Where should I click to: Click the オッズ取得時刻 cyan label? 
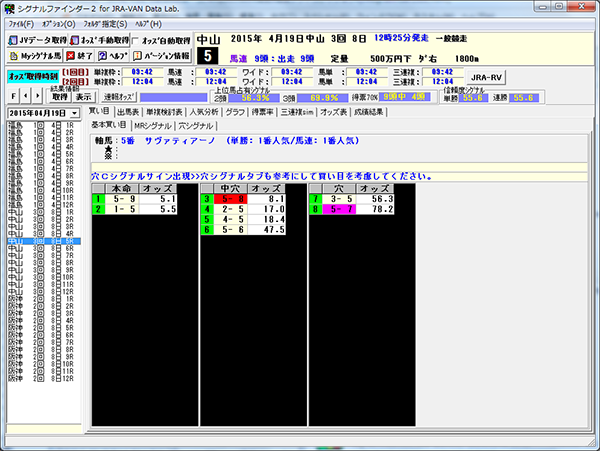(x=33, y=77)
